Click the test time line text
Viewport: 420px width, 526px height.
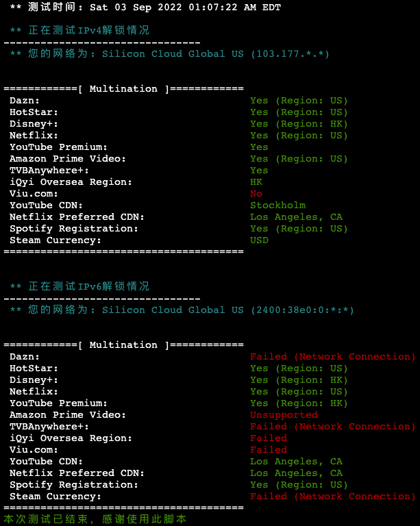(x=145, y=7)
